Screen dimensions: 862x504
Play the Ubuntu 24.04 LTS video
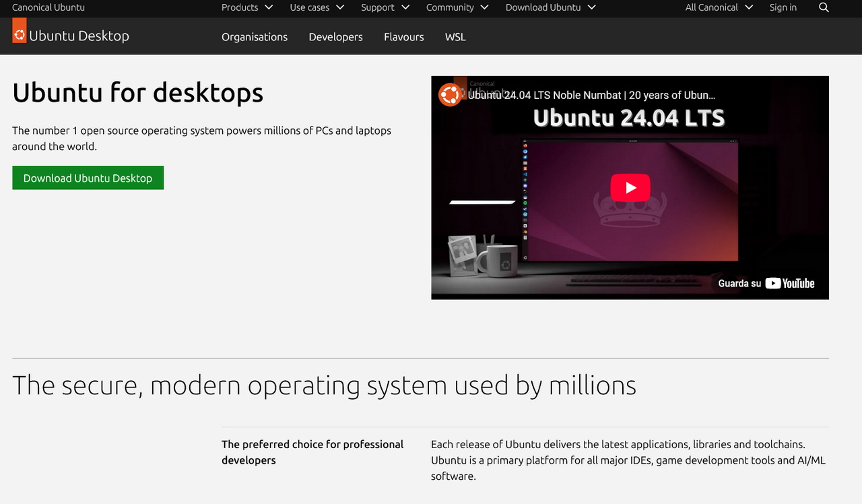[x=630, y=188]
